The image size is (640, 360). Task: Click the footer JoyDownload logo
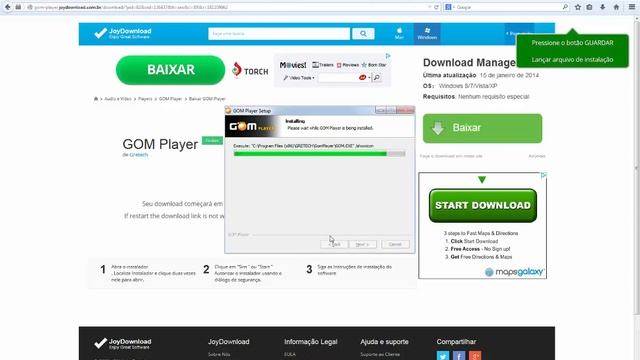[x=123, y=344]
